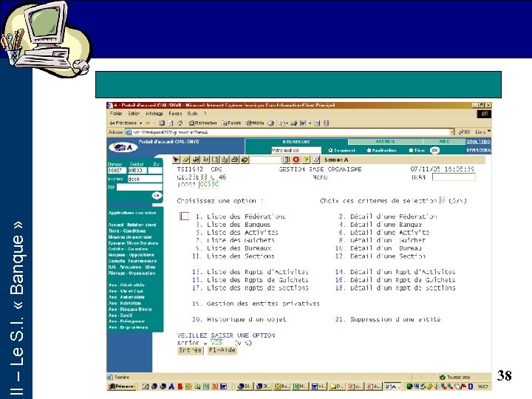532x399 pixels.
Task: Open 'Accueil Relation client' sidebar link
Action: coord(132,225)
